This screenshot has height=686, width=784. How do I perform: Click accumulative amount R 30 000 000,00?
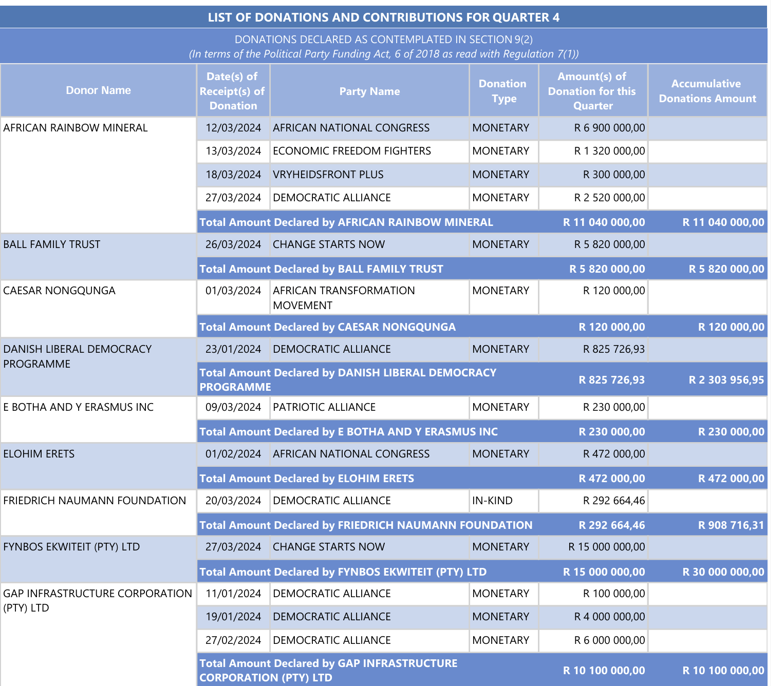pyautogui.click(x=723, y=572)
